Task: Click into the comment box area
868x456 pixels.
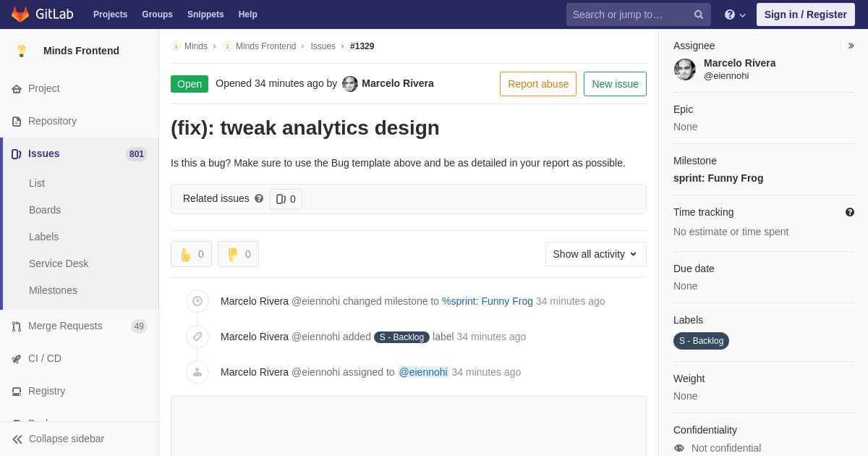Action: 409,426
